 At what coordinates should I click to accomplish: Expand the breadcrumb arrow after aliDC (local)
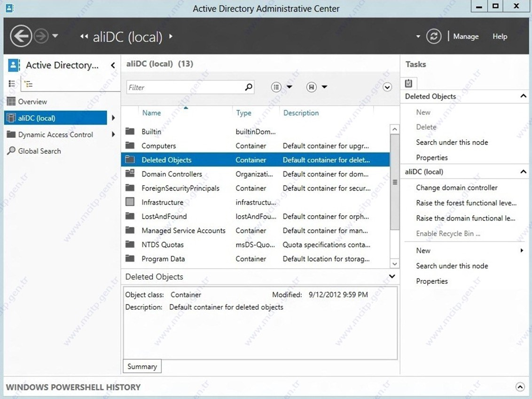coord(171,36)
